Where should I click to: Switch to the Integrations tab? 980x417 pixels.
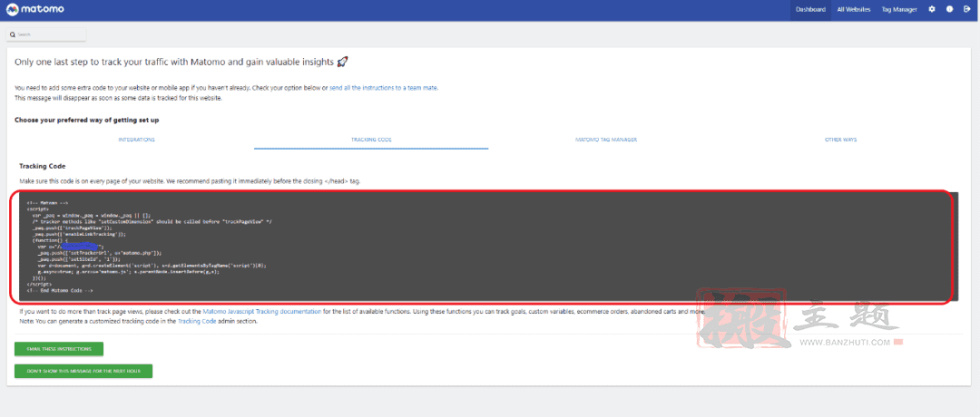coord(136,140)
